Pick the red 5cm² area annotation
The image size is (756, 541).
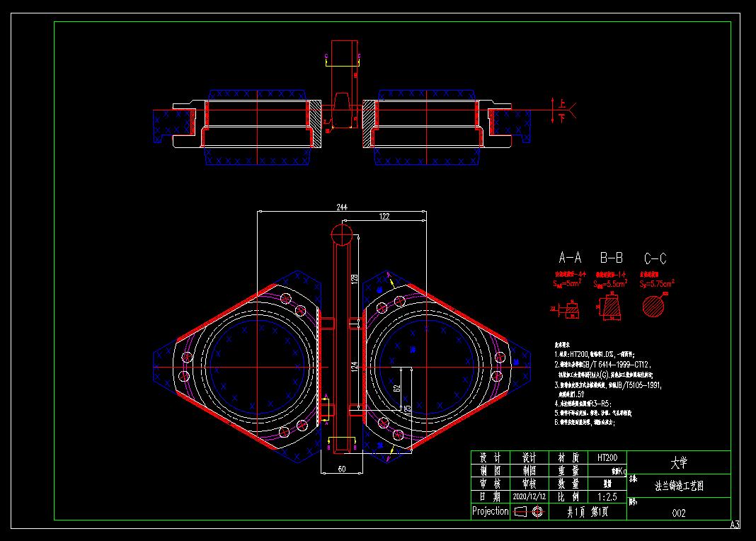[567, 283]
